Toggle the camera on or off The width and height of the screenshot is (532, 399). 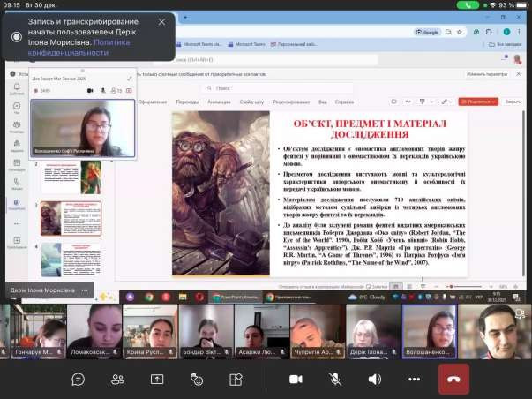296,379
